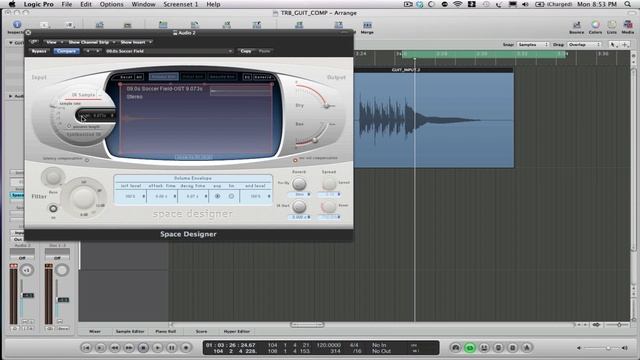Toggle the Compare button
The image size is (640, 360).
point(66,51)
